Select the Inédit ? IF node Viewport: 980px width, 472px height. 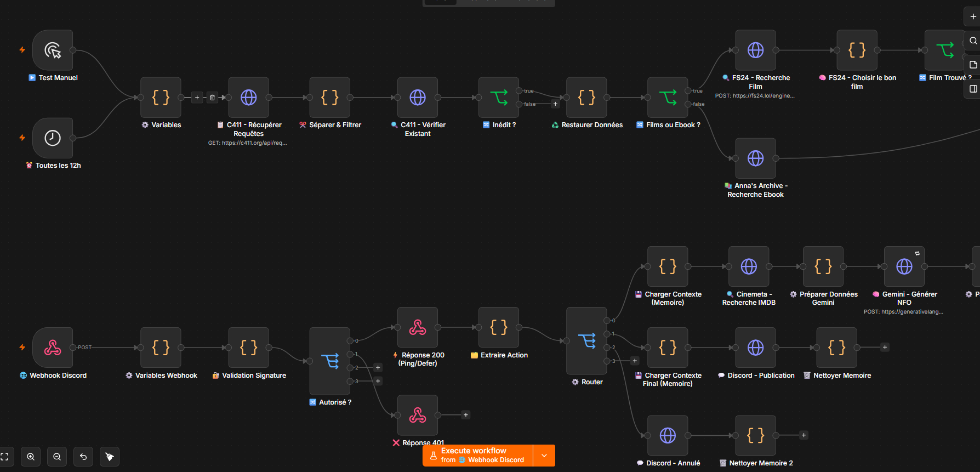pos(499,98)
